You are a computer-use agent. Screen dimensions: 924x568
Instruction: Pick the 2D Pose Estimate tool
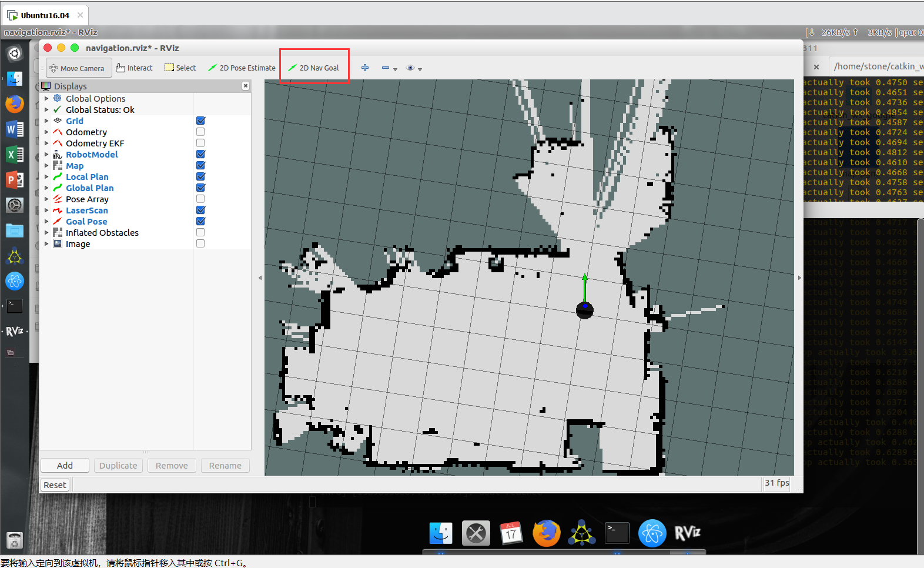(242, 68)
